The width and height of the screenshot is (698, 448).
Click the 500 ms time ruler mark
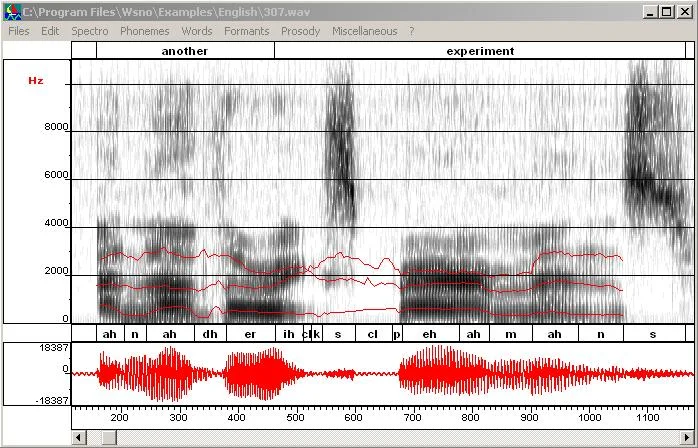tap(295, 417)
